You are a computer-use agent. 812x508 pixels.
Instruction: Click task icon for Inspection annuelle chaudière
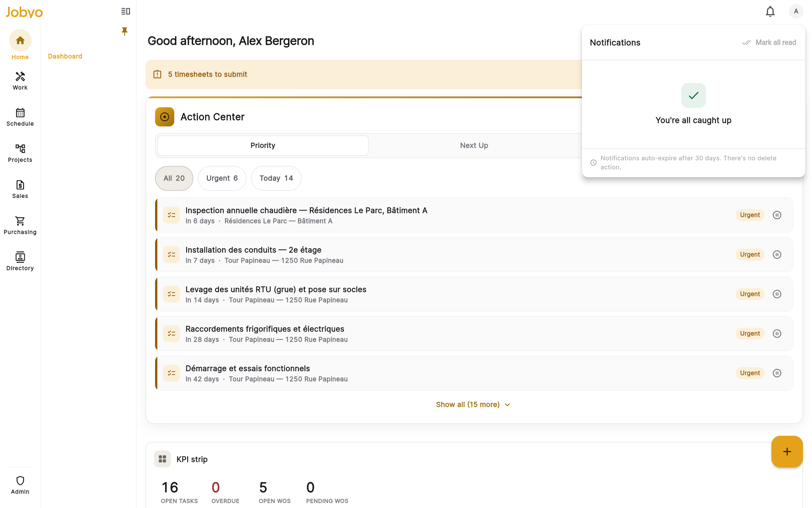(x=171, y=215)
